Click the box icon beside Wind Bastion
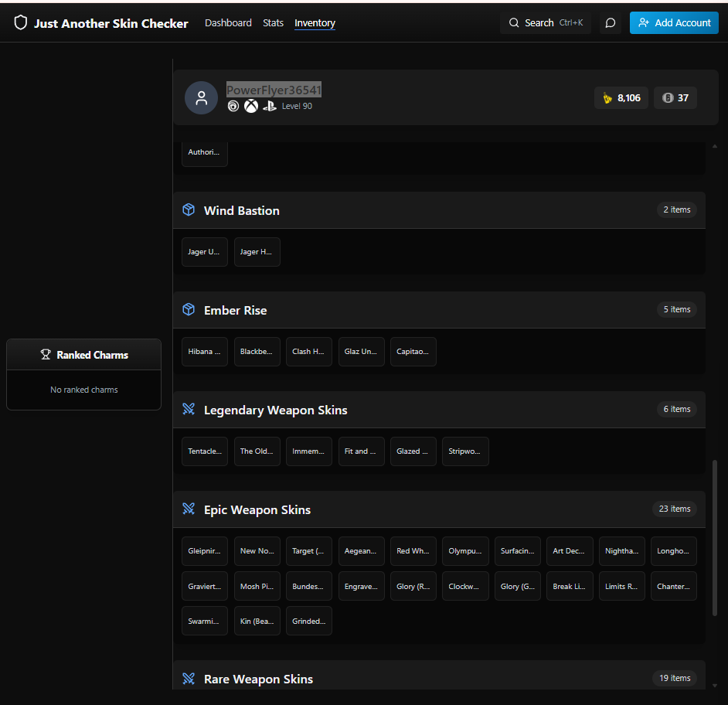Screen dimensions: 728x705 189,210
